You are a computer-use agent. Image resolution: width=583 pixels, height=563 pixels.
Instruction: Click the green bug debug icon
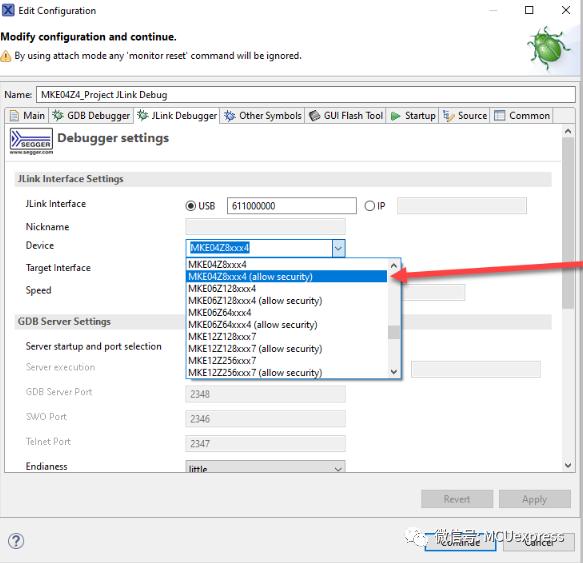tap(549, 48)
